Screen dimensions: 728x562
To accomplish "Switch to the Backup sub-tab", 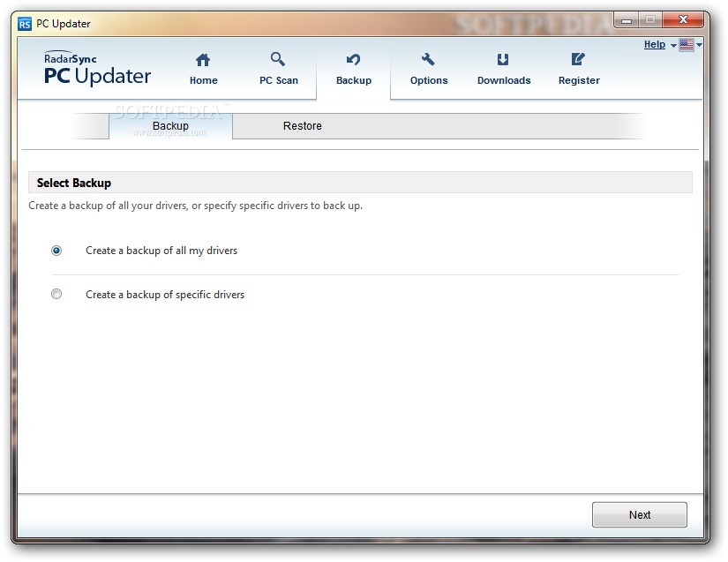I will (170, 126).
